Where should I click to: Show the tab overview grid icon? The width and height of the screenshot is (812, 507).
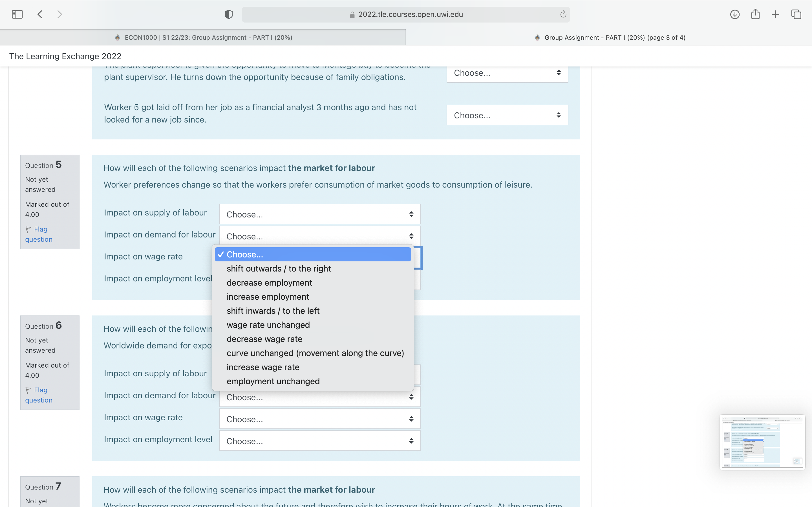pyautogui.click(x=796, y=14)
